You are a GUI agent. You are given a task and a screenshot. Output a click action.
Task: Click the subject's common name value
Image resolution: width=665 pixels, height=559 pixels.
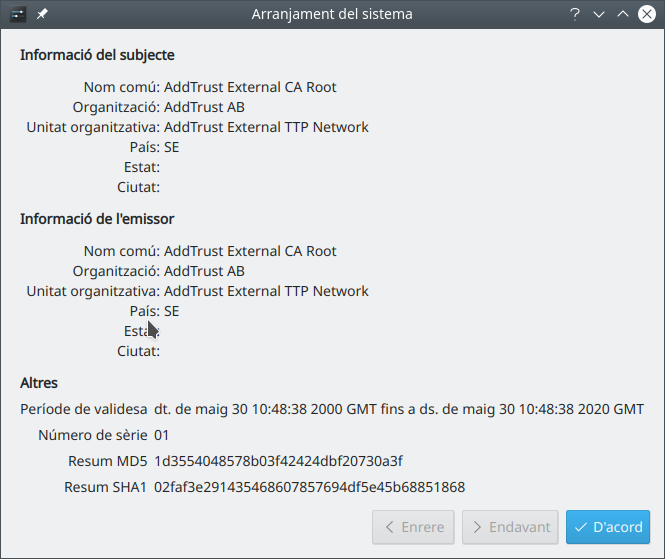[250, 87]
